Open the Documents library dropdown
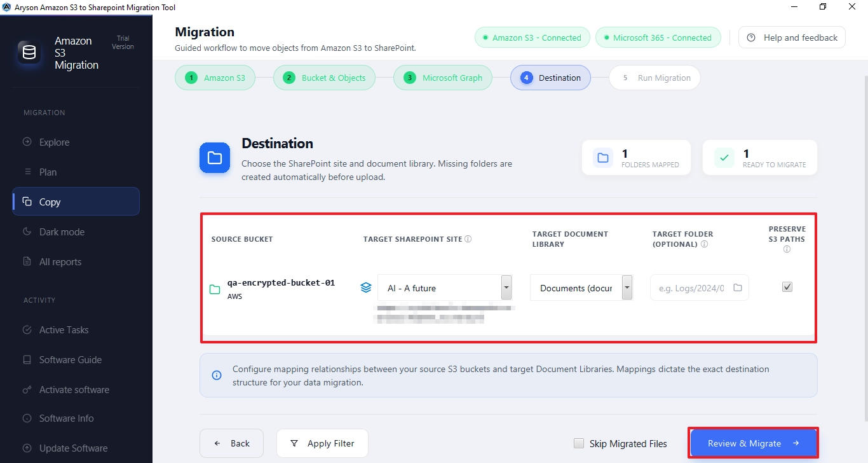The image size is (868, 463). [x=581, y=287]
